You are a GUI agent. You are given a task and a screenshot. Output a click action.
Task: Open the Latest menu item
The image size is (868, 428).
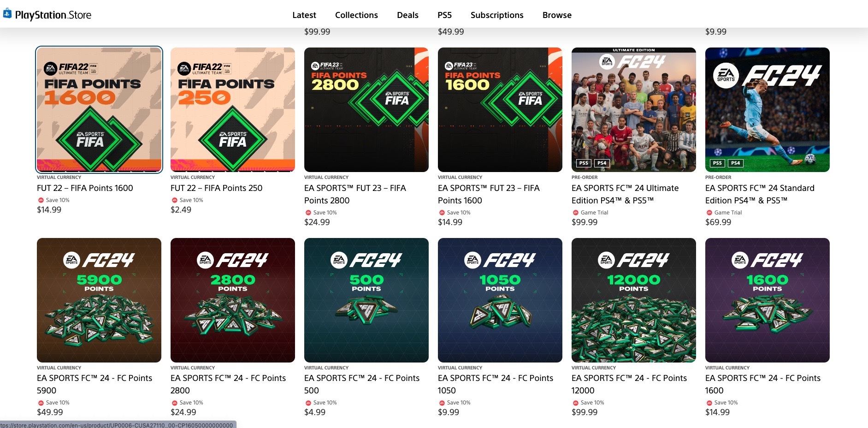[304, 15]
